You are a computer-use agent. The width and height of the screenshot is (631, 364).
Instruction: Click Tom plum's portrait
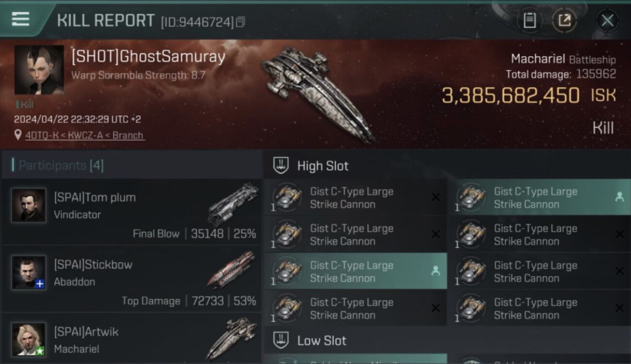[29, 205]
